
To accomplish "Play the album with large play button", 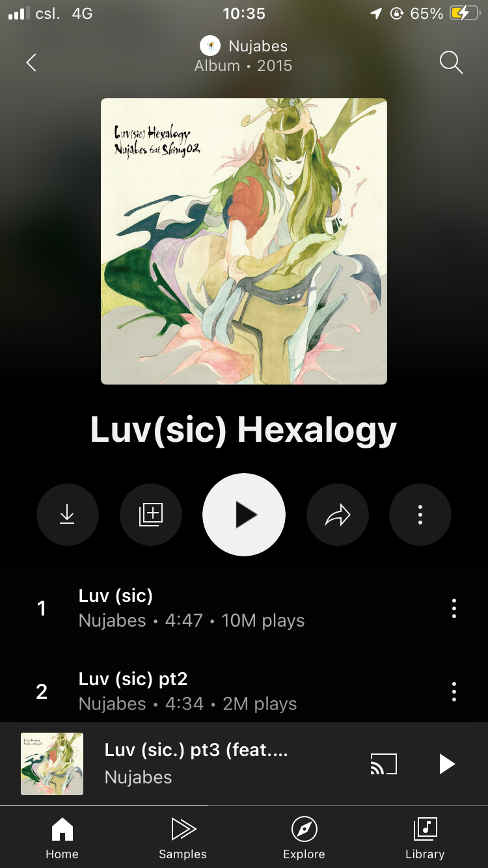I will pos(244,514).
